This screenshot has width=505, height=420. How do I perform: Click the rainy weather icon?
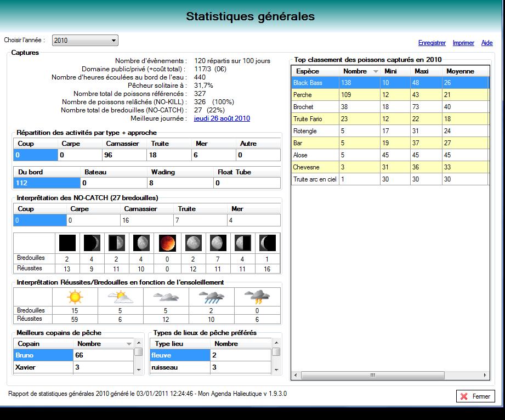[211, 297]
